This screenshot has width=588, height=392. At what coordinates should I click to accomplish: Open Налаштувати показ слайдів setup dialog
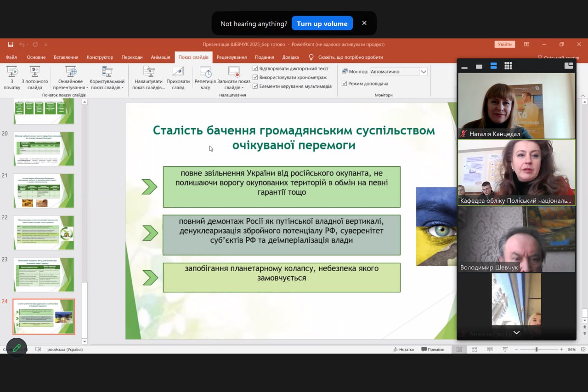pyautogui.click(x=148, y=78)
